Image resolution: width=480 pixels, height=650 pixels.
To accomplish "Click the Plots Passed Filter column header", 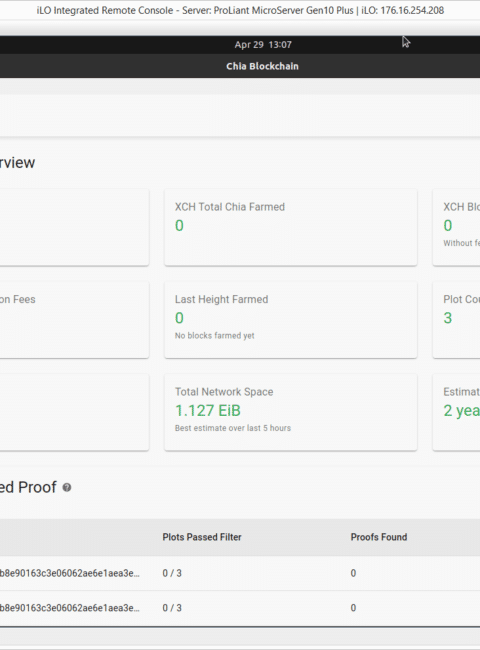I will (202, 537).
